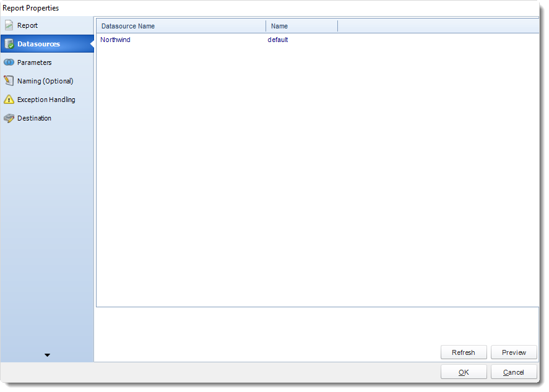Dismiss dialog with Cancel button
The image size is (549, 392).
pos(514,372)
